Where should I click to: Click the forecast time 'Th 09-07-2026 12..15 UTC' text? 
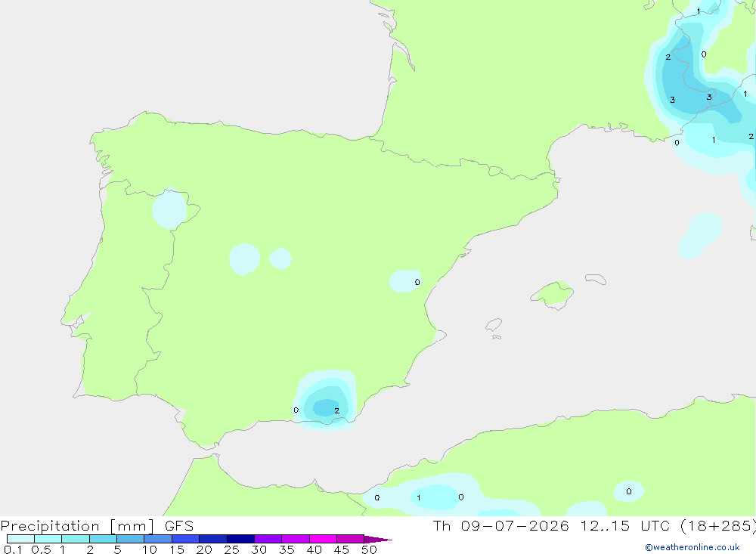[551, 525]
